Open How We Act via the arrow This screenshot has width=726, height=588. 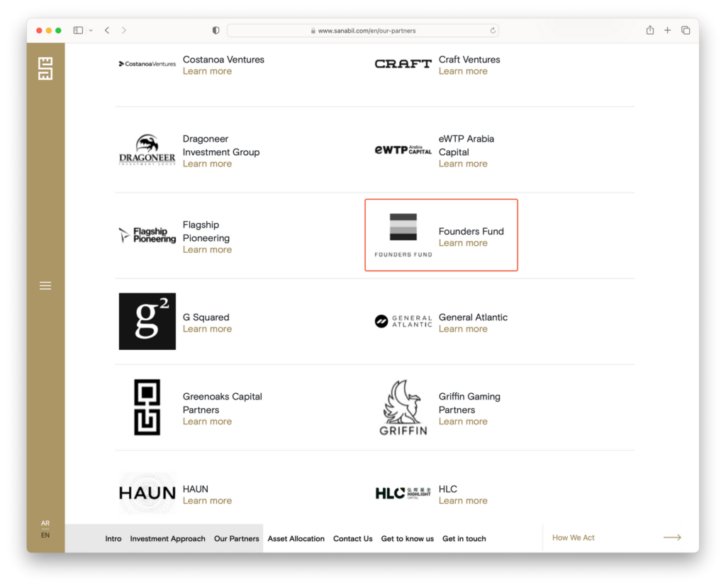click(x=672, y=537)
